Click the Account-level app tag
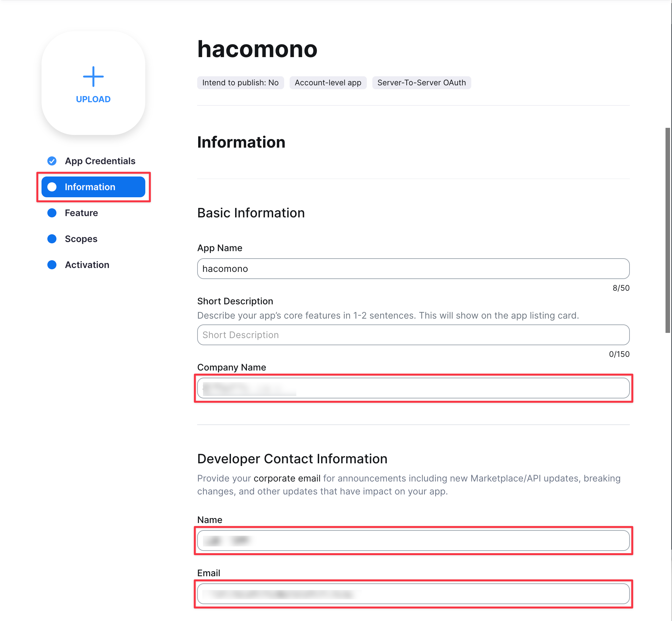Screen dimensions: 672x621 tap(328, 83)
